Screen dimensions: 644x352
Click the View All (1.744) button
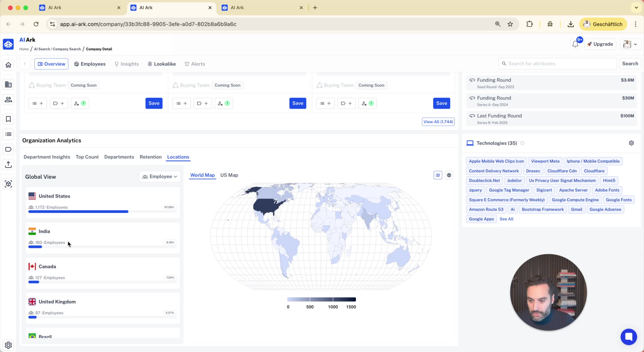pos(438,122)
